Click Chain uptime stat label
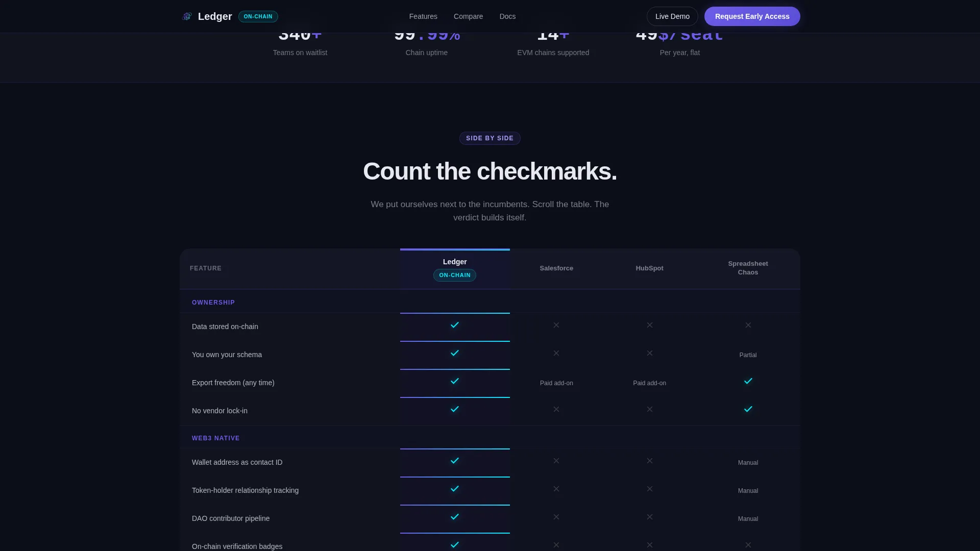The image size is (980, 551). pyautogui.click(x=427, y=53)
